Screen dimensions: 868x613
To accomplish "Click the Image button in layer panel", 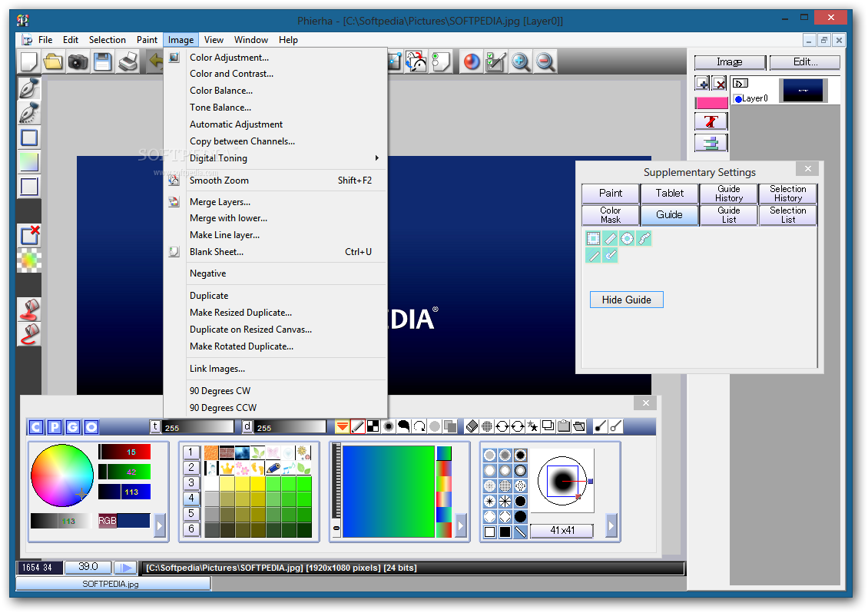I will pos(730,62).
